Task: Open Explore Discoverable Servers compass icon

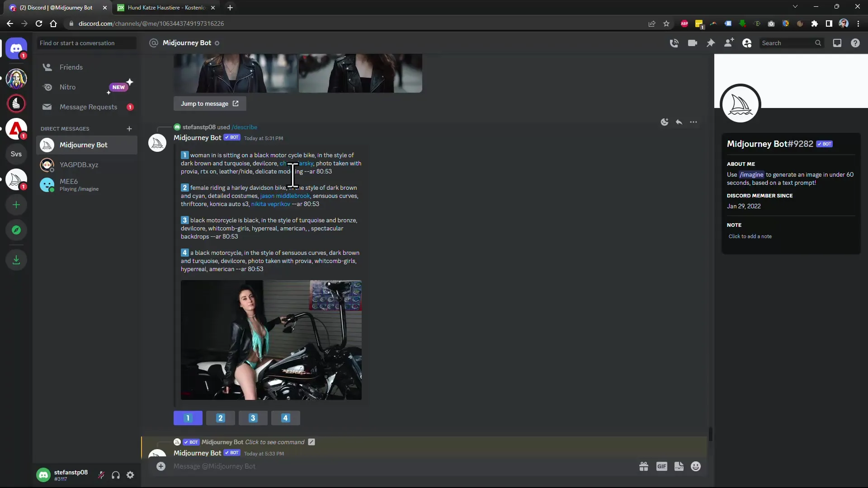Action: click(x=16, y=230)
